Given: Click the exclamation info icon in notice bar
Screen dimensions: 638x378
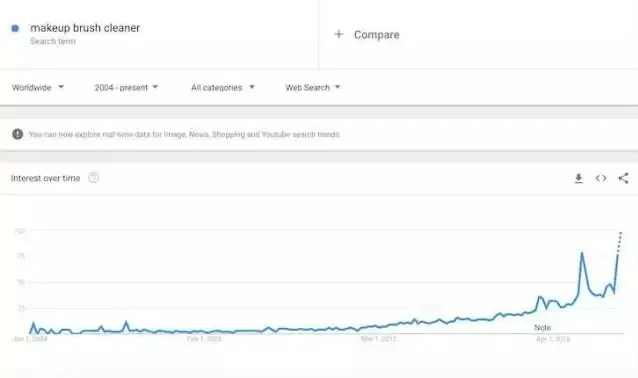Looking at the screenshot, I should coord(17,134).
